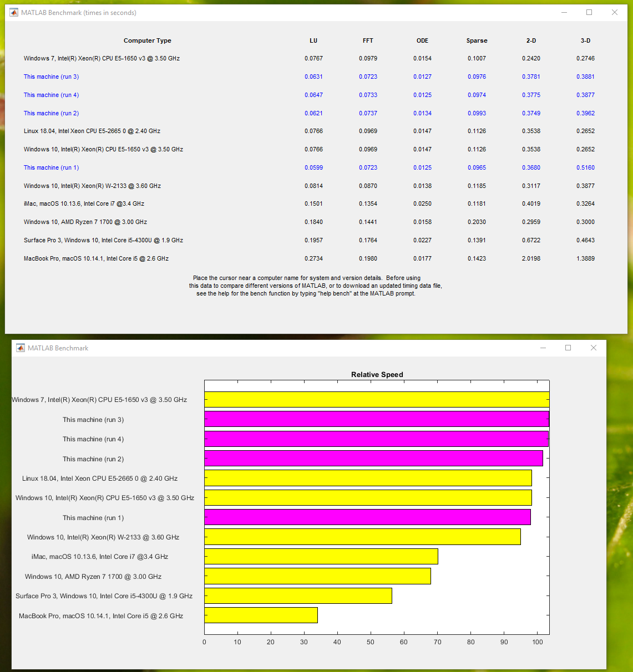The height and width of the screenshot is (672, 633).
Task: Minimize the MATLAB Benchmark chart window
Action: [x=543, y=348]
